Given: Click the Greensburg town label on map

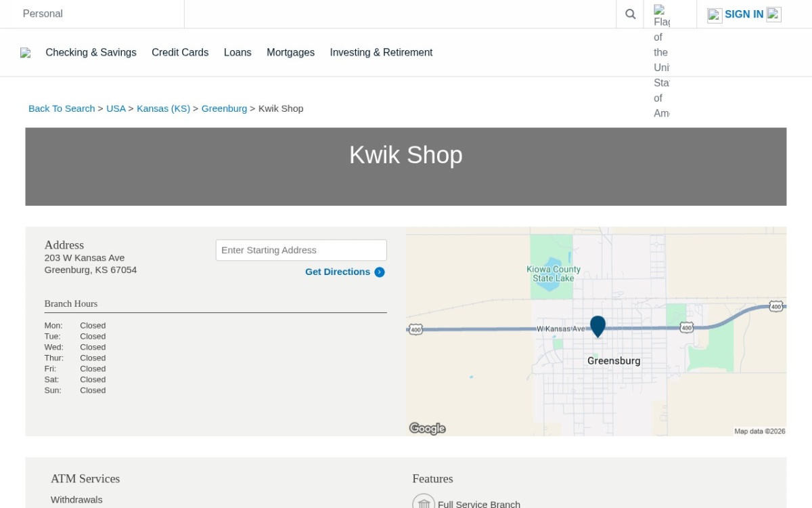Looking at the screenshot, I should [x=614, y=361].
